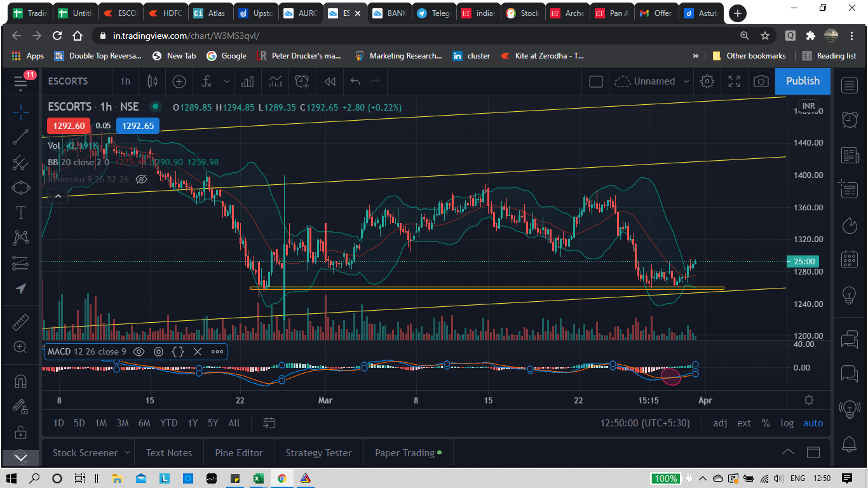The image size is (868, 488).
Task: Toggle auto scale on price axis
Action: (813, 423)
